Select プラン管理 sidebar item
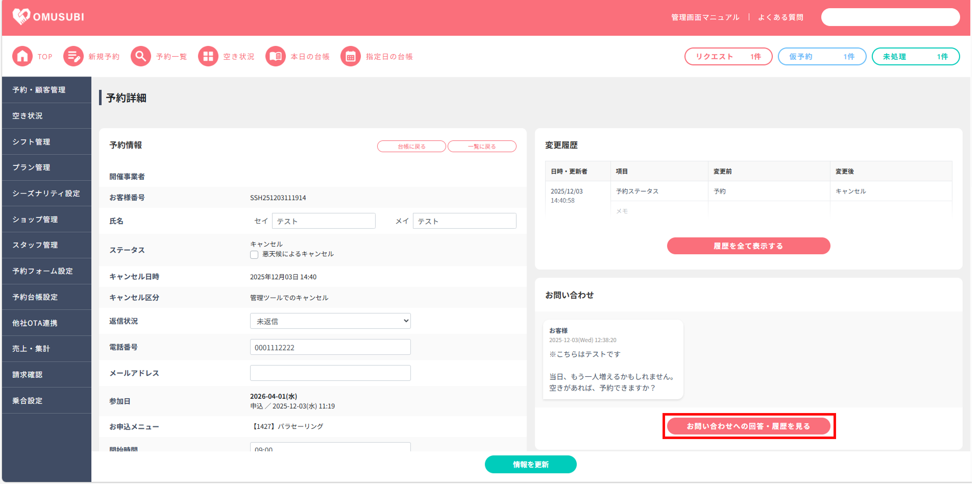 (x=46, y=167)
